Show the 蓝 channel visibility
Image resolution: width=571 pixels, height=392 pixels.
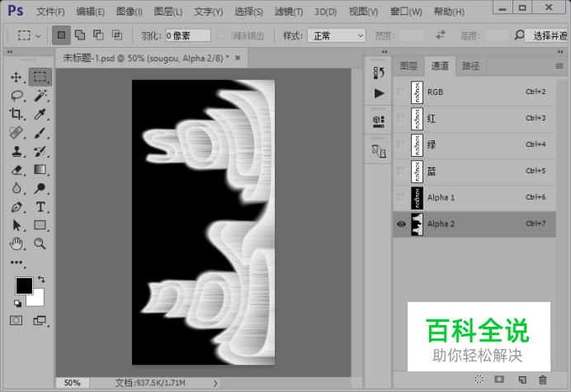(401, 171)
